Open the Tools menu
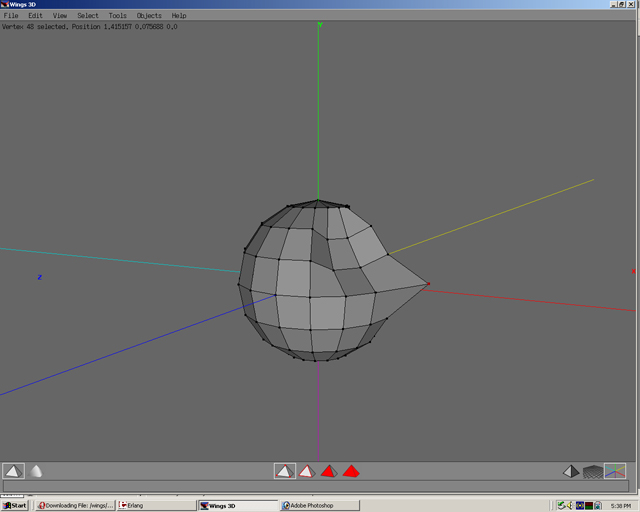640x512 pixels. point(118,16)
